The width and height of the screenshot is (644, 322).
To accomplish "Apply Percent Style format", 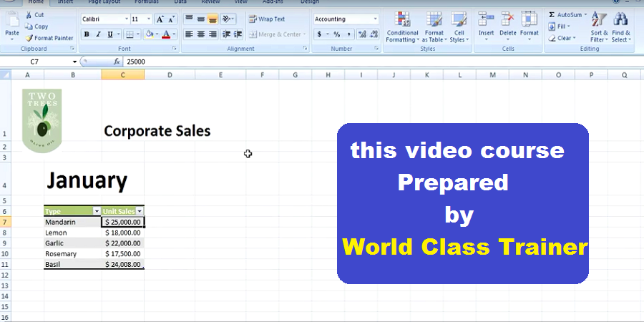I will click(337, 34).
